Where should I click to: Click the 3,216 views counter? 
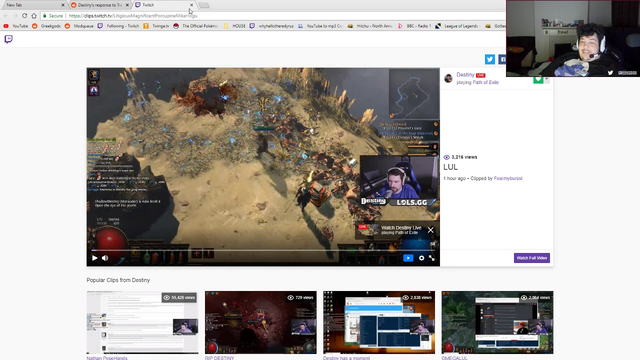(x=460, y=157)
